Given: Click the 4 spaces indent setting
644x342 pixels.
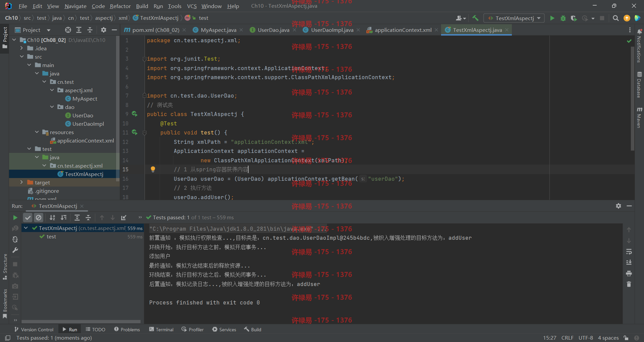Looking at the screenshot, I should tap(608, 338).
